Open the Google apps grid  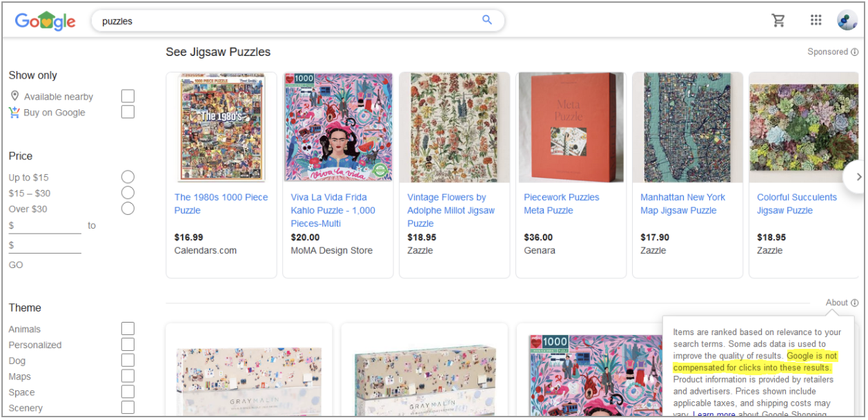point(816,20)
